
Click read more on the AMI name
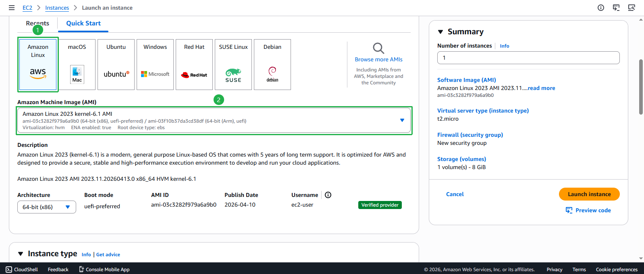[542, 88]
